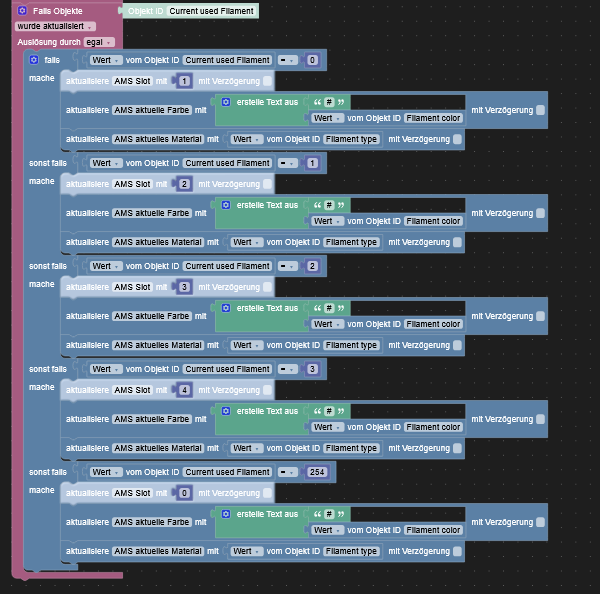
Task: Toggle mit Verzögerung checkbox for AMS Slot 1
Action: point(267,81)
